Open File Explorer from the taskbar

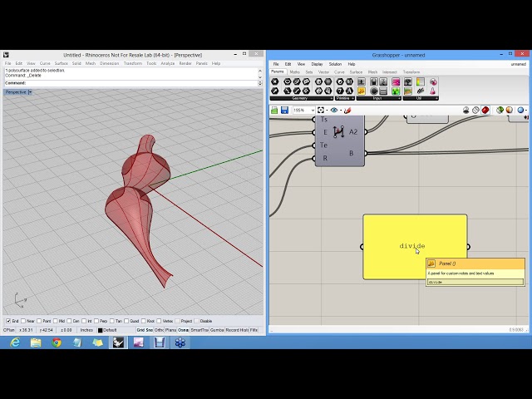tap(36, 342)
